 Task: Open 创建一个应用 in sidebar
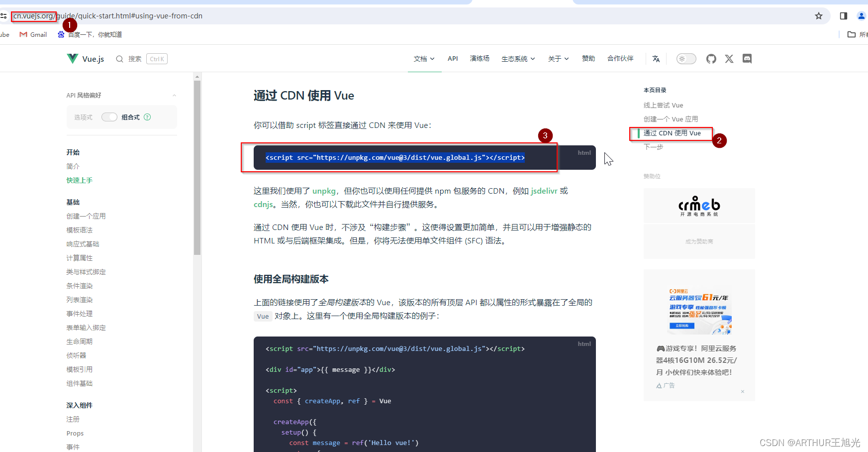86,216
